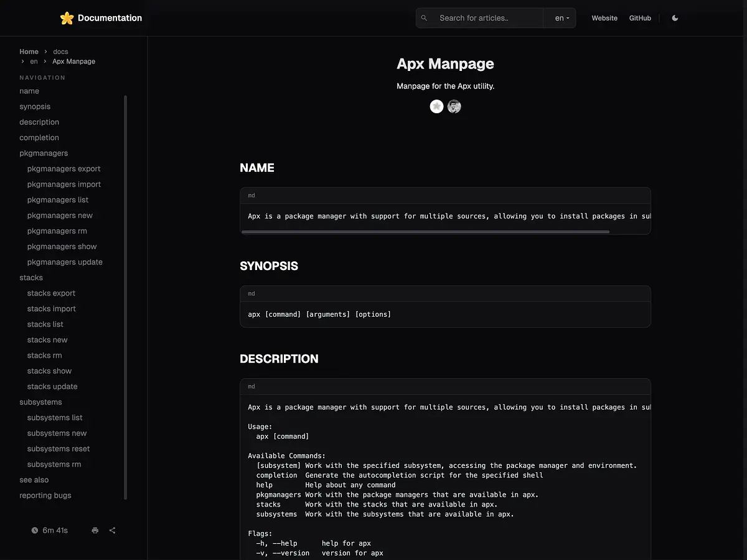
Task: Select 'pkgmanagers' in the navigation
Action: tap(44, 153)
